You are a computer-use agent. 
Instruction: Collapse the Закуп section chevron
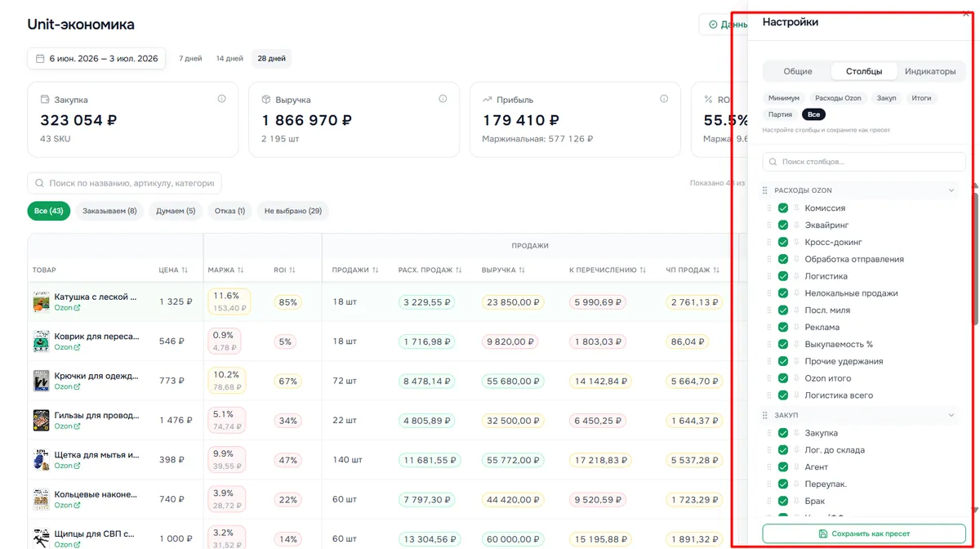tap(951, 415)
